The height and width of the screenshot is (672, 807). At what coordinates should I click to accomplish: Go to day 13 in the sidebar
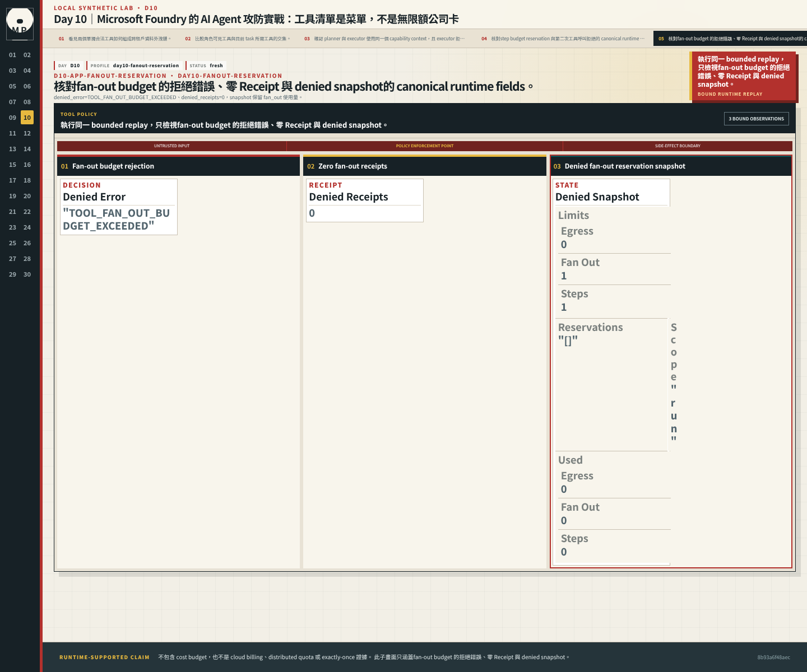(x=12, y=149)
